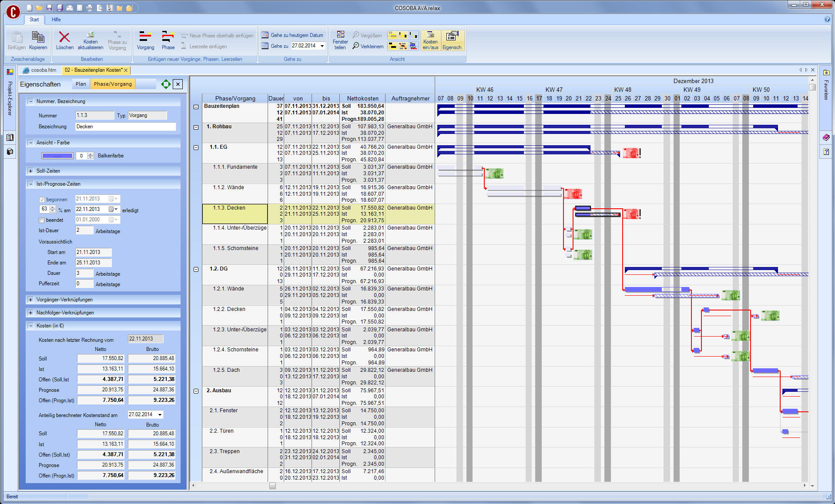Select the Phase tool in the ribbon
Screen dimensions: 835x504
pyautogui.click(x=168, y=40)
